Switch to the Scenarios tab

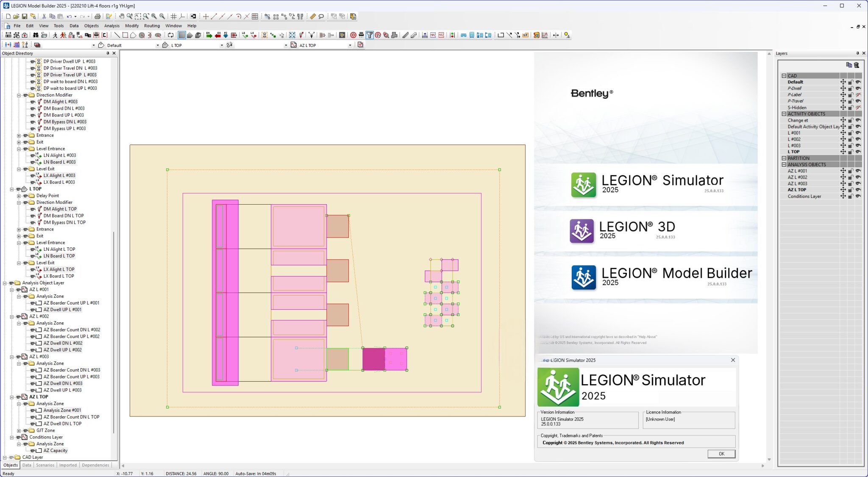coord(45,465)
